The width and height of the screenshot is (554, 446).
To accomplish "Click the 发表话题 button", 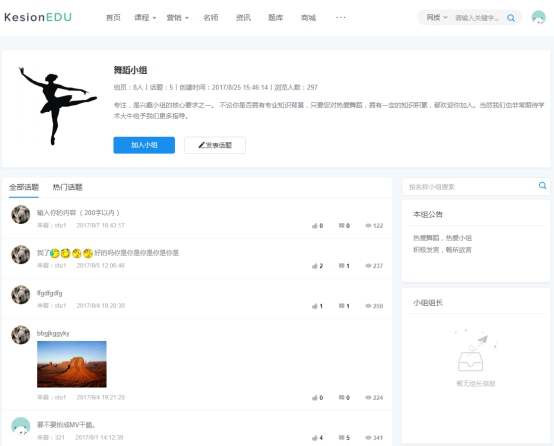I will point(215,145).
